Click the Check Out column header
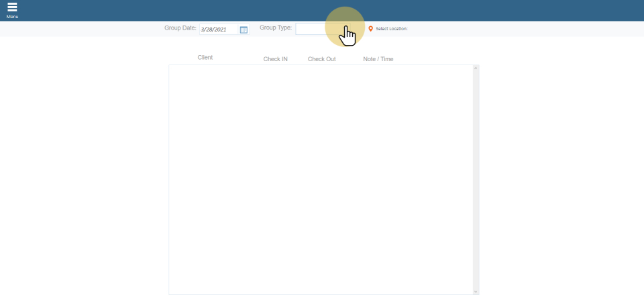 point(321,59)
